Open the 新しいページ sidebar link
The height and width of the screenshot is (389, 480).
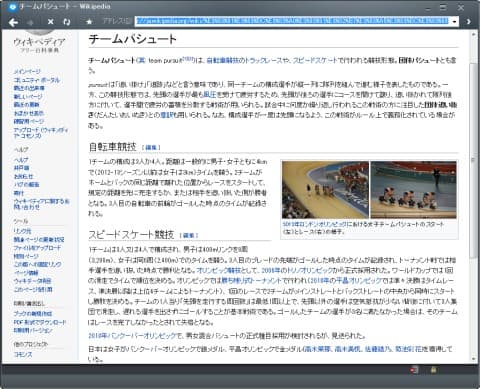click(x=28, y=96)
